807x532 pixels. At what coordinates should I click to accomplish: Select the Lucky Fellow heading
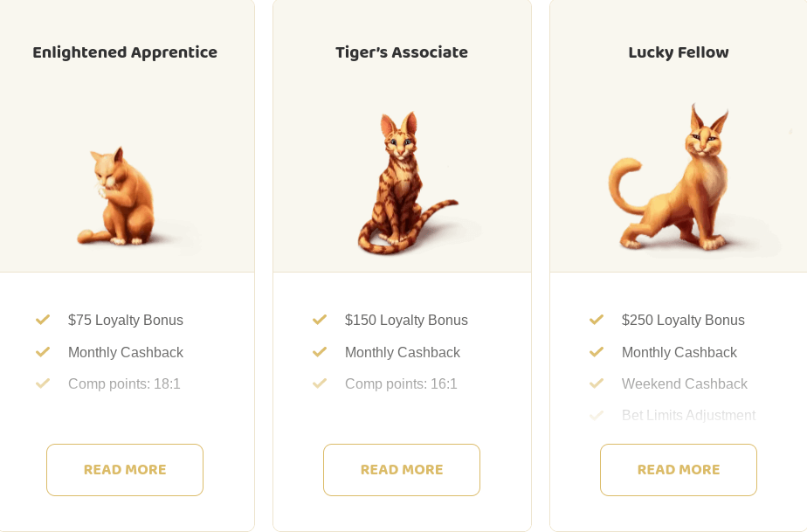click(679, 52)
